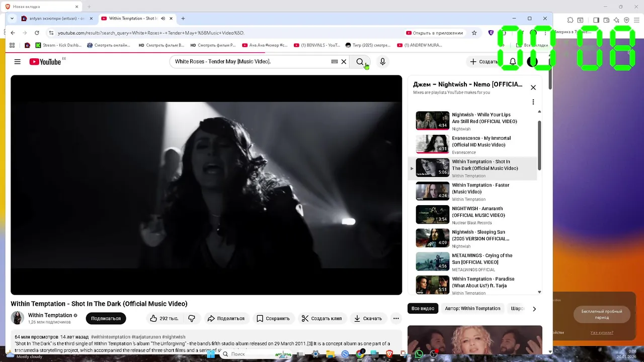Dislike the video with thumbs down
Viewport: 644px width, 362px height.
tap(192, 318)
